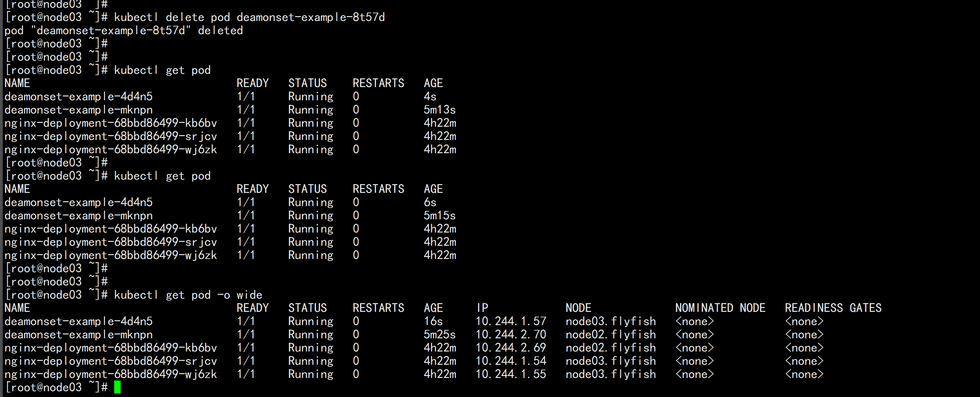Click the age value 6s
The height and width of the screenshot is (397, 980).
pos(430,202)
